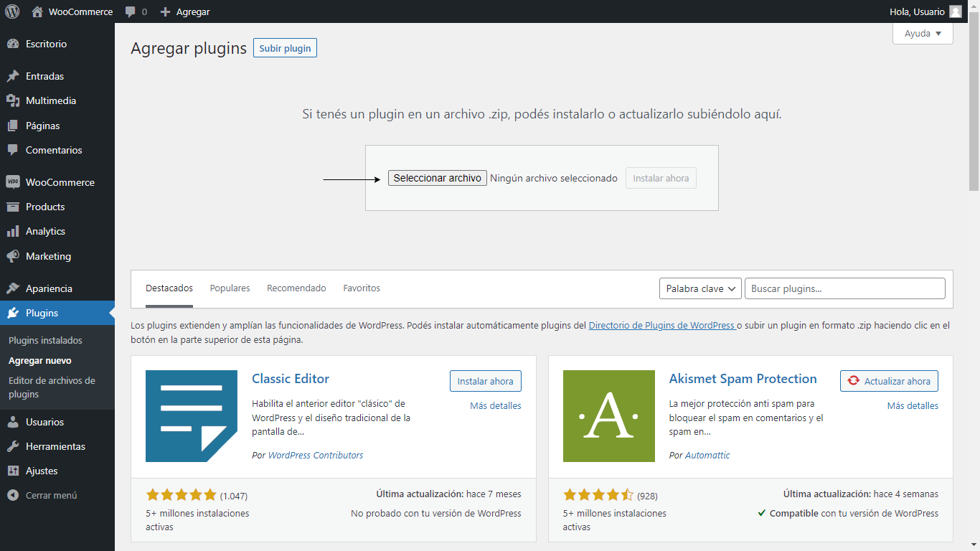Viewport: 980px width, 551px height.
Task: Click the Cerrar menú collapse arrow icon
Action: (13, 495)
